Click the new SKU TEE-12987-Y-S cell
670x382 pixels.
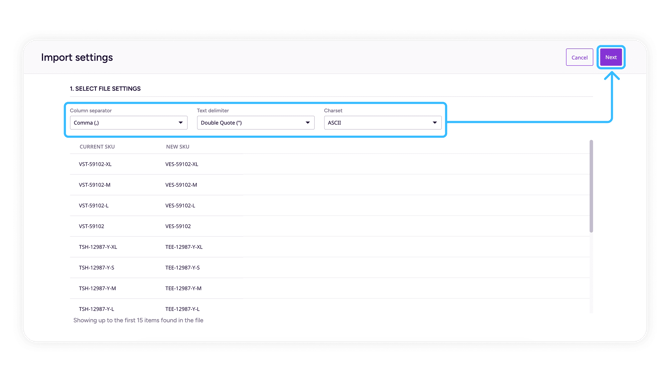click(x=182, y=267)
